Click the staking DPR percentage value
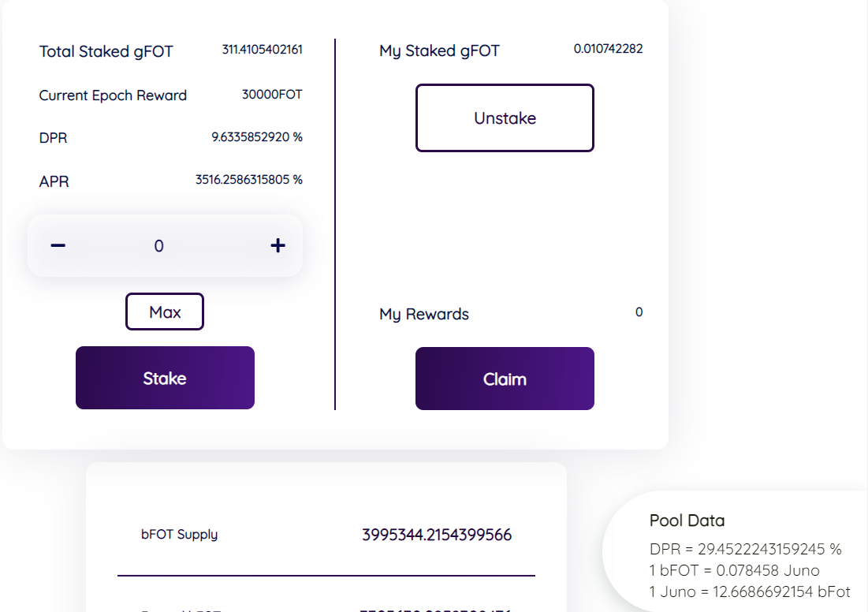The height and width of the screenshot is (612, 868). tap(256, 137)
